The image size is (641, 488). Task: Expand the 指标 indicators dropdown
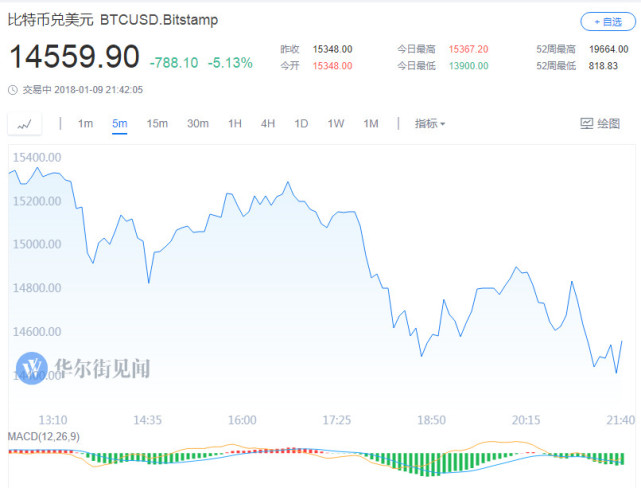(430, 123)
